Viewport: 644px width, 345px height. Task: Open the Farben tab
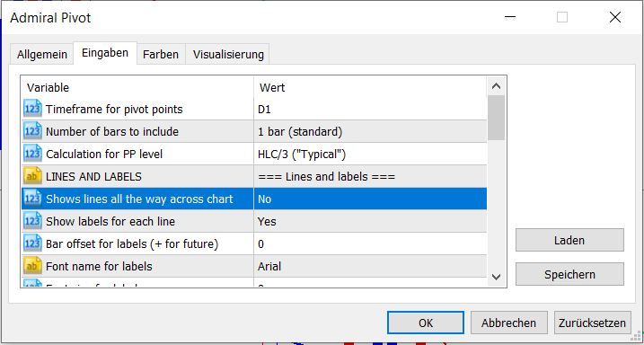coord(161,55)
